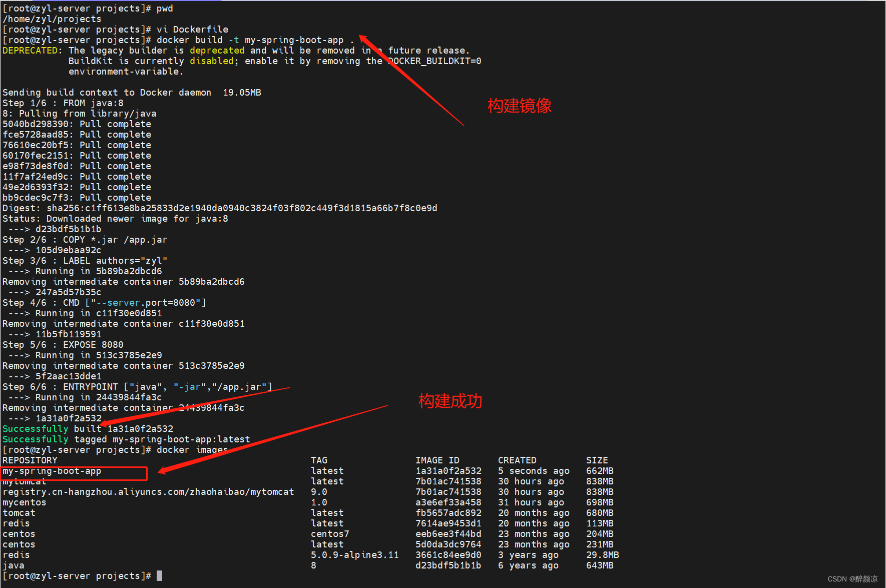
Task: Click 'Removing intermediate container c11f30e0d851' line
Action: (x=124, y=324)
